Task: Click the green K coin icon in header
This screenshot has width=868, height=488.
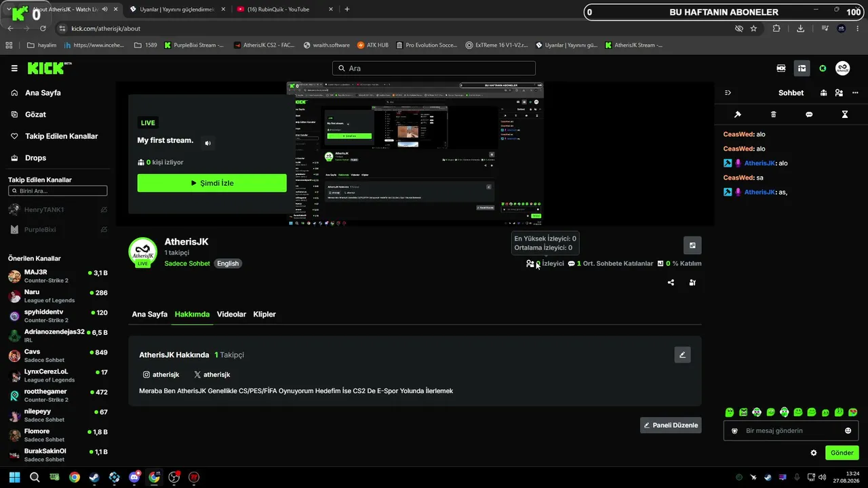Action: point(823,68)
